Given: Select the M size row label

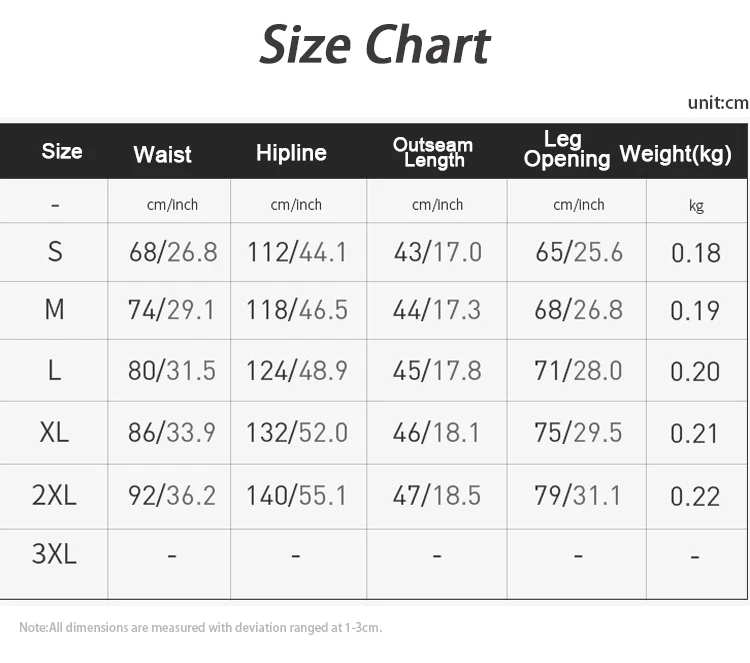Looking at the screenshot, I should (55, 310).
